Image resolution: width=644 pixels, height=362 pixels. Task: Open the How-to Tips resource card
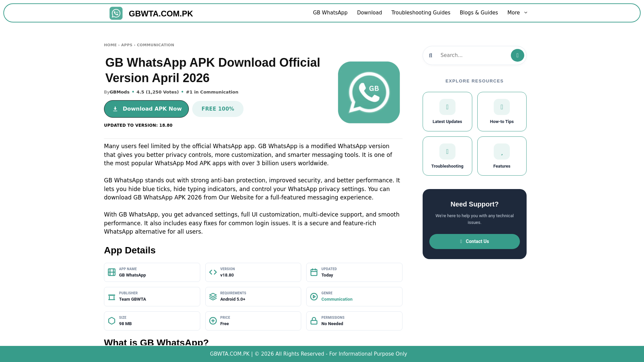coord(502,112)
